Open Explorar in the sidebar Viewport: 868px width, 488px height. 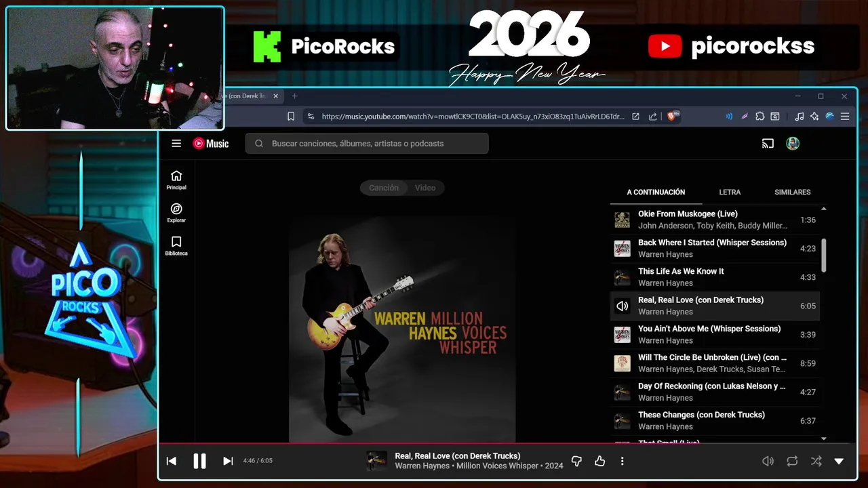pyautogui.click(x=176, y=213)
